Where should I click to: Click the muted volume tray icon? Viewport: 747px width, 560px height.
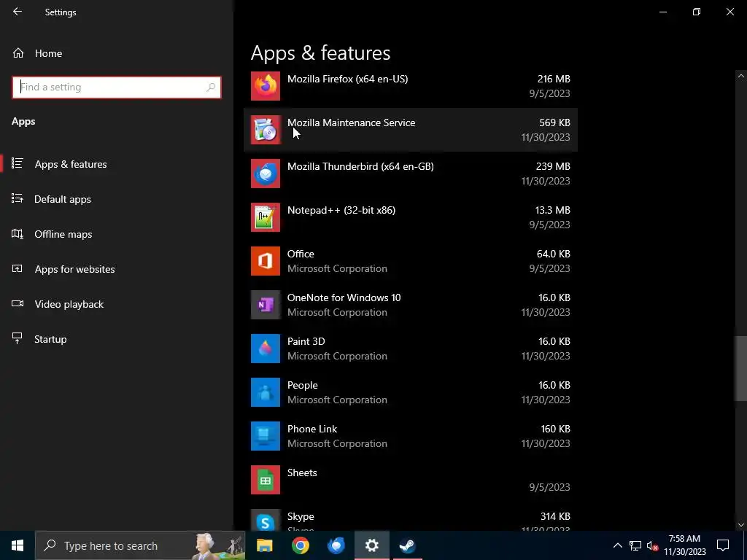[x=652, y=545]
